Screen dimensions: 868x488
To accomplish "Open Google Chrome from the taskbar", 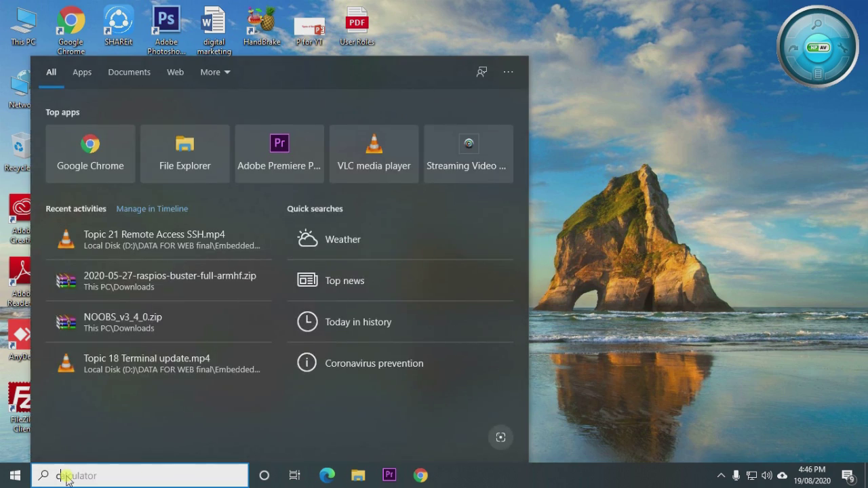I will pyautogui.click(x=420, y=475).
